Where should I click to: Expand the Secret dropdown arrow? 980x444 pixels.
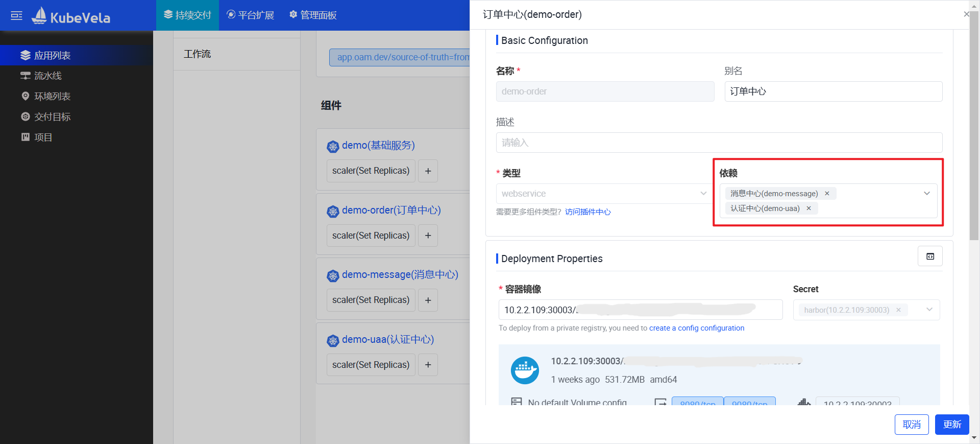coord(929,310)
